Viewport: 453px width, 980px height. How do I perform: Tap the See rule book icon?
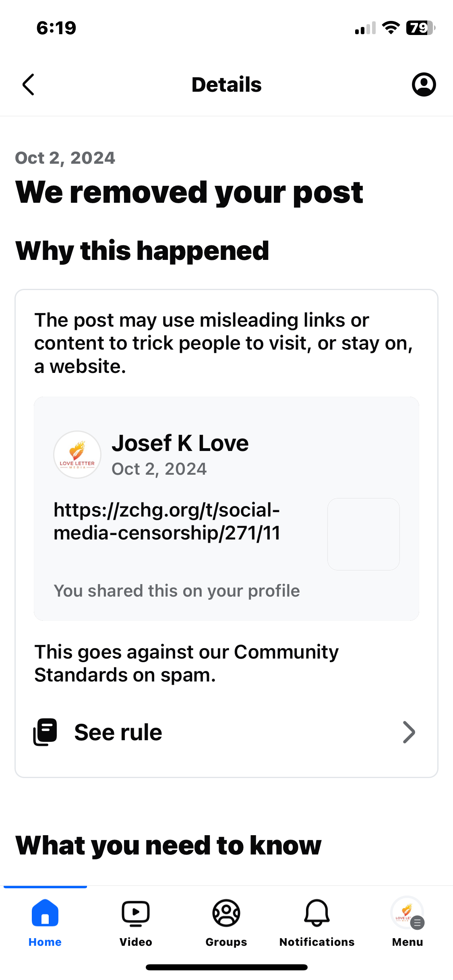click(x=45, y=732)
